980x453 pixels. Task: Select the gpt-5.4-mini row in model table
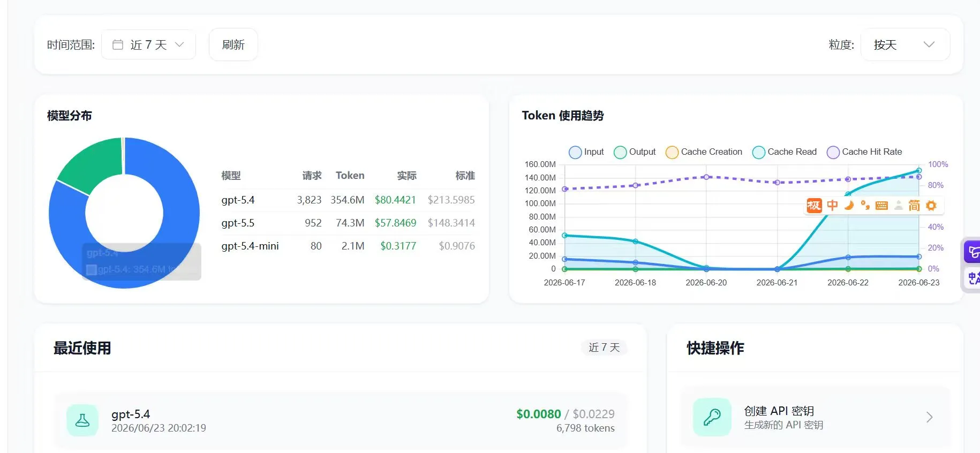tap(348, 246)
